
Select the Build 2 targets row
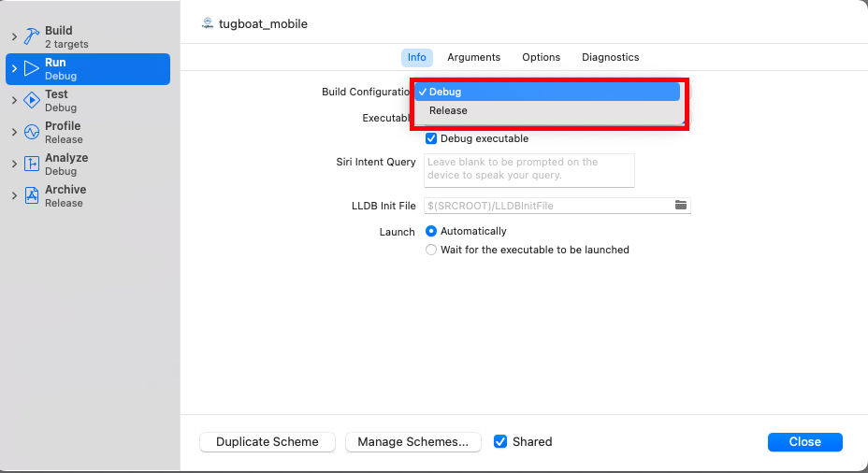pyautogui.click(x=88, y=37)
